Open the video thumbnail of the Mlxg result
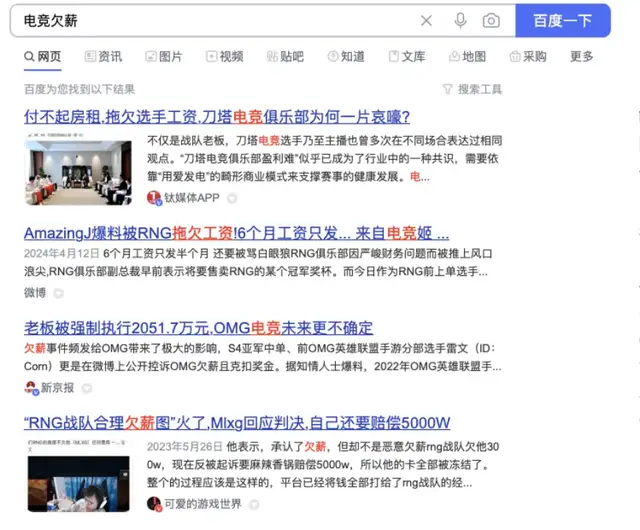This screenshot has height=530, width=640. [x=78, y=476]
